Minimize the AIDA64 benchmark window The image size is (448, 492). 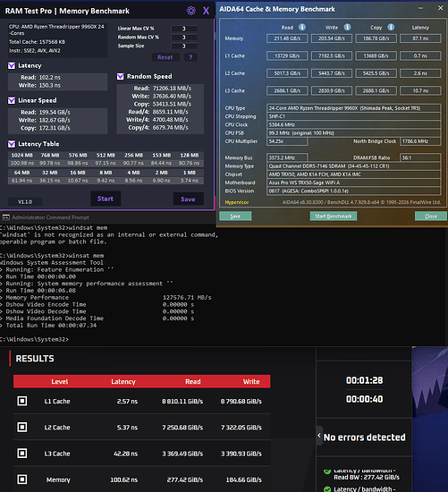click(420, 8)
